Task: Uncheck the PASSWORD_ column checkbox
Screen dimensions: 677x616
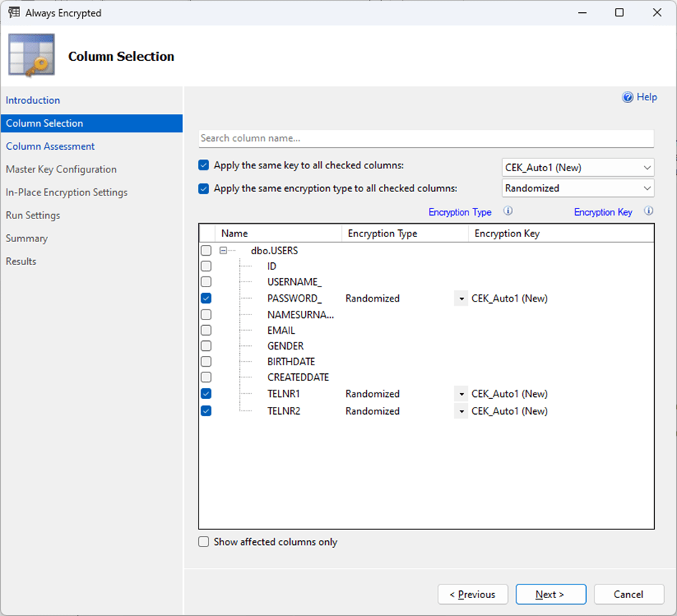Action: pos(206,298)
